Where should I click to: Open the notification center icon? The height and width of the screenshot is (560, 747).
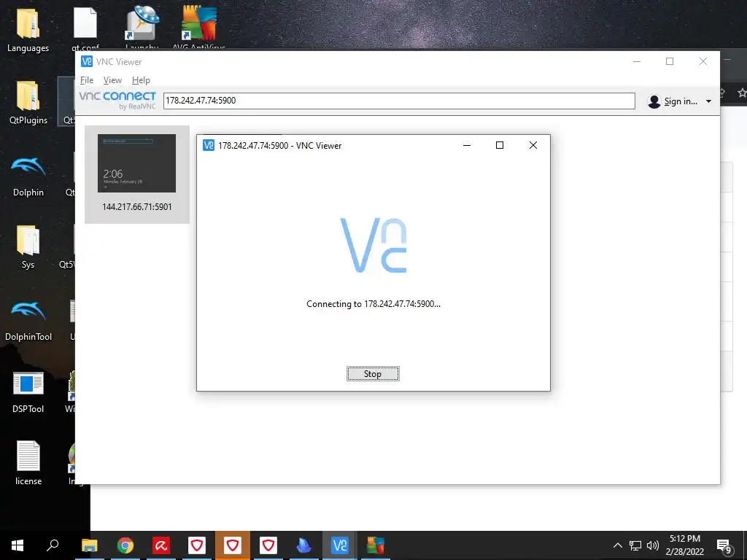[x=724, y=545]
